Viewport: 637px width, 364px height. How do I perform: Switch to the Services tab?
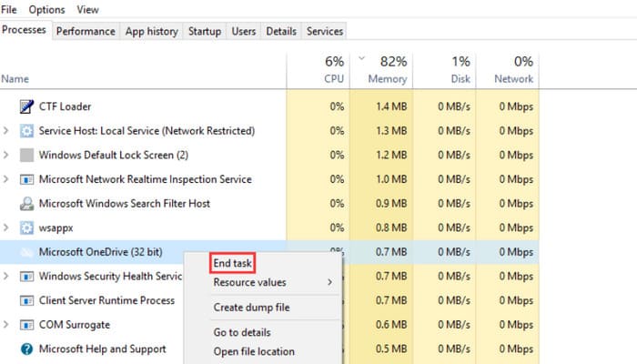325,31
